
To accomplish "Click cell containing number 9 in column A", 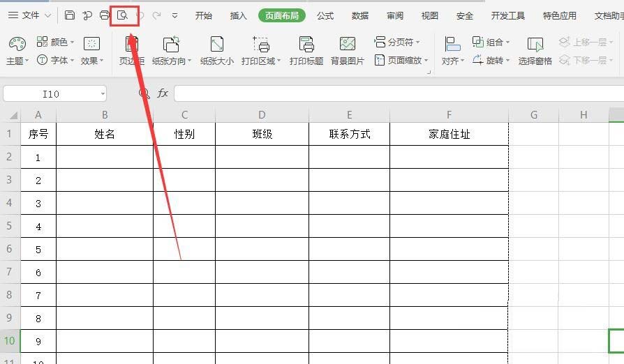I will tap(38, 342).
